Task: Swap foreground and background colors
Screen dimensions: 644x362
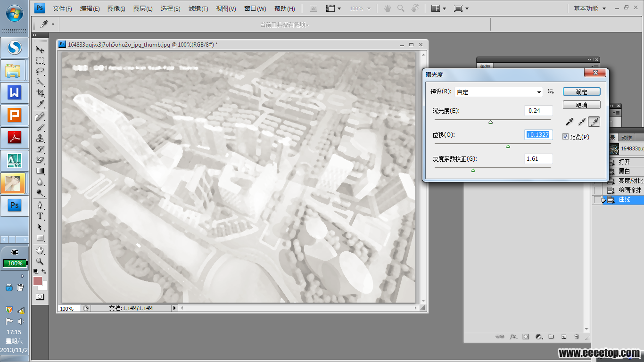Action: [44, 271]
